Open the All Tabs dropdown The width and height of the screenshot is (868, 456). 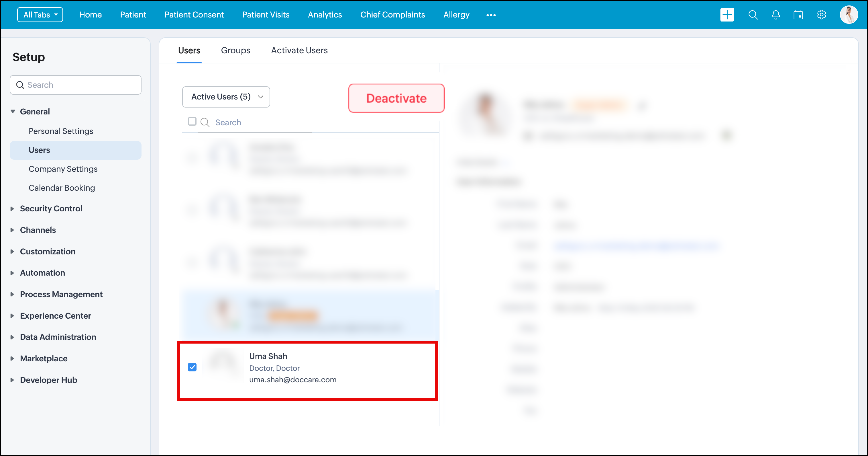coord(40,15)
